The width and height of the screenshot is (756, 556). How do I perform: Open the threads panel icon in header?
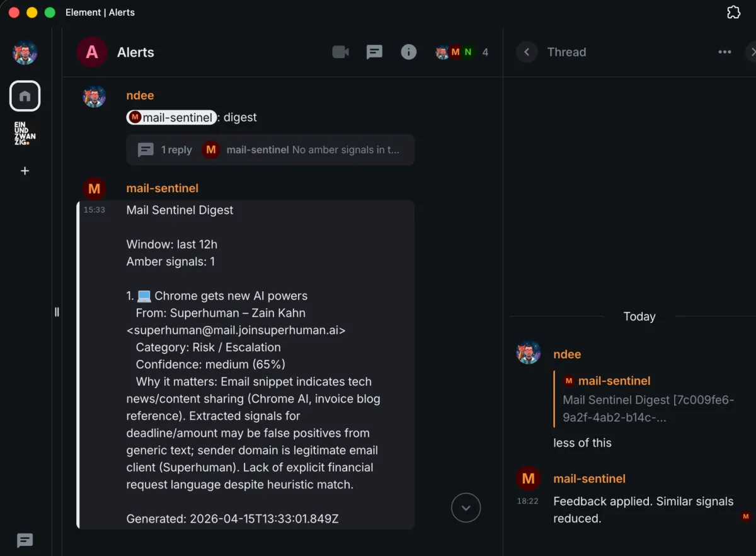(374, 52)
